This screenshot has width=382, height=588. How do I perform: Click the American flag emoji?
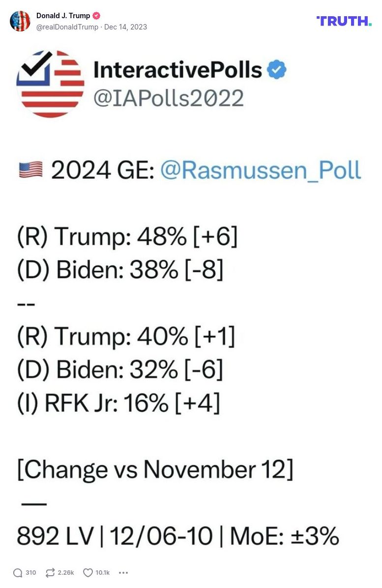(31, 169)
